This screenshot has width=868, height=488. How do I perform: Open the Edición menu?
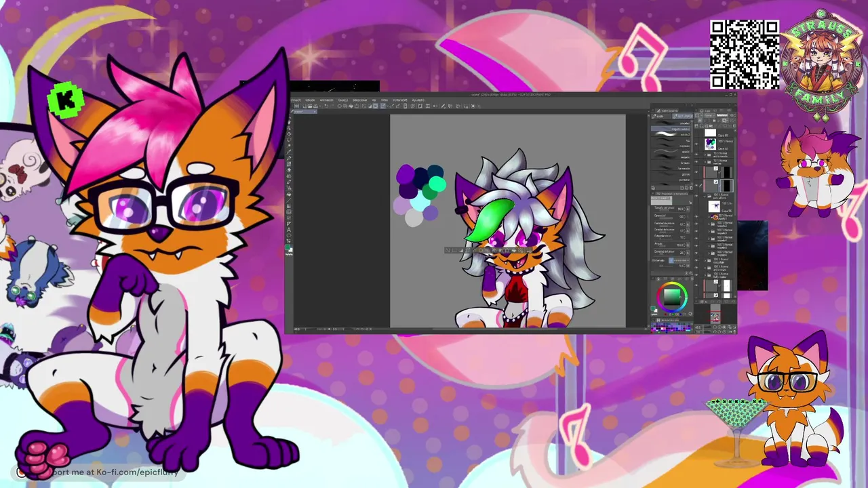click(x=310, y=100)
